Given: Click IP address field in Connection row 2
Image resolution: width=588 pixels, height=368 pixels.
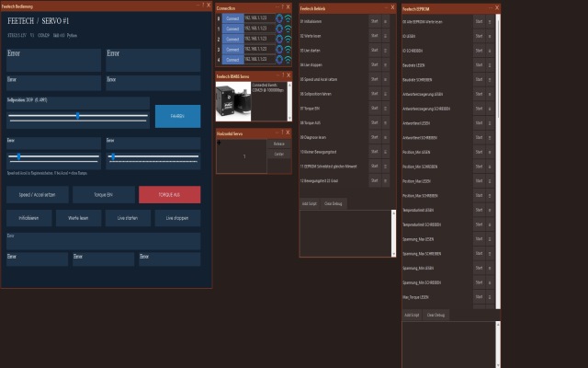Looking at the screenshot, I should [x=259, y=39].
